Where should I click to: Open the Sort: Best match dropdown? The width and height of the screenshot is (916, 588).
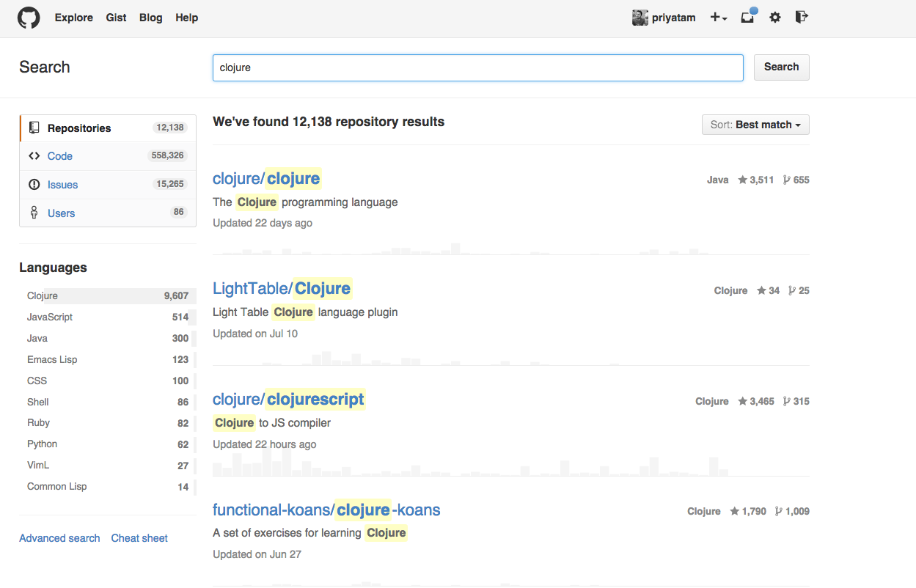point(755,125)
